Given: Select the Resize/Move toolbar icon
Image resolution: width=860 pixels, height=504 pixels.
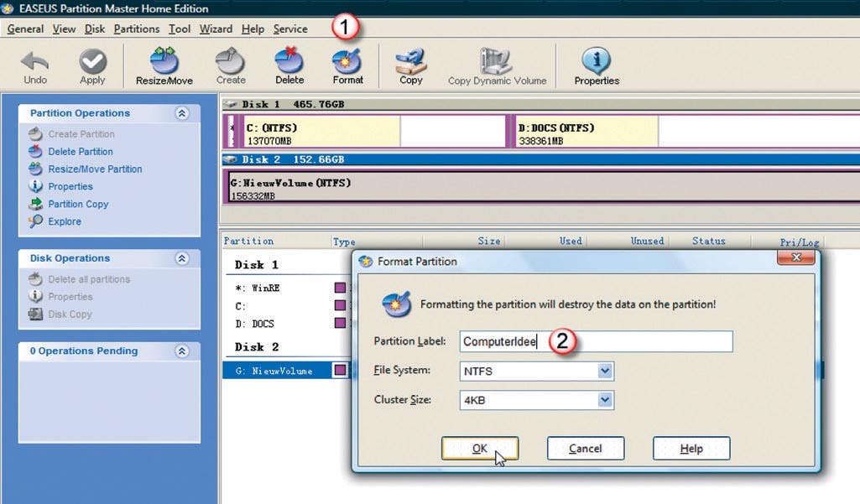Looking at the screenshot, I should pyautogui.click(x=164, y=60).
